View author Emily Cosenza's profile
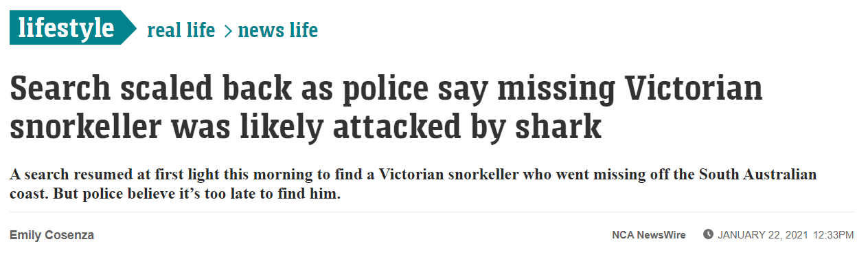 52,235
